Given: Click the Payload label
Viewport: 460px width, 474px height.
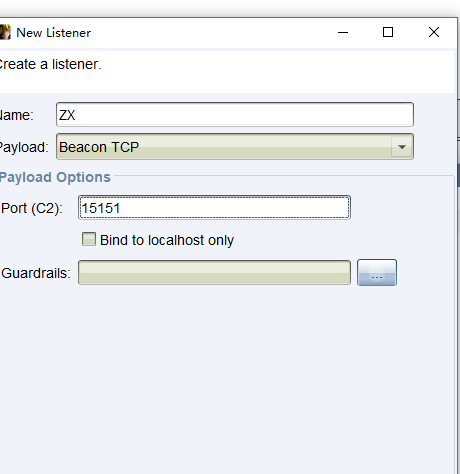Looking at the screenshot, I should (24, 147).
